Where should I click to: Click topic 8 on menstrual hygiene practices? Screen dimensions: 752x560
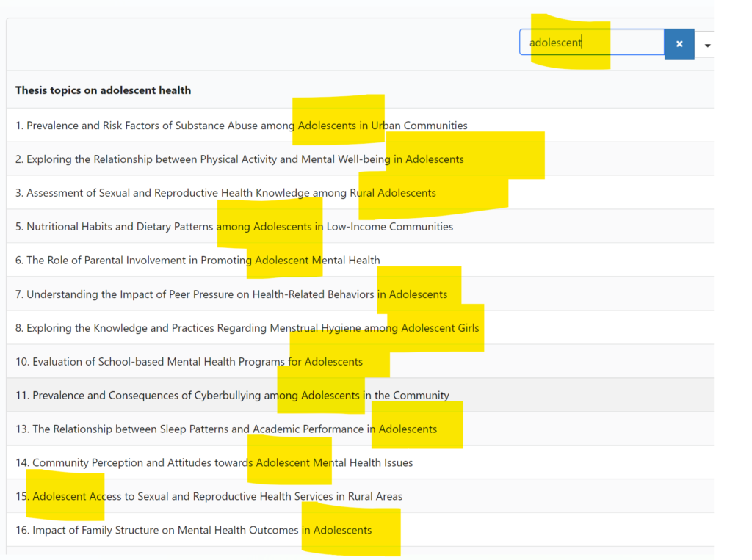[x=246, y=327]
